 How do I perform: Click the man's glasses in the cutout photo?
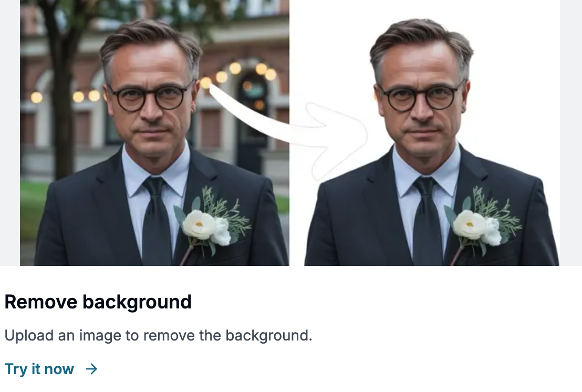point(421,97)
